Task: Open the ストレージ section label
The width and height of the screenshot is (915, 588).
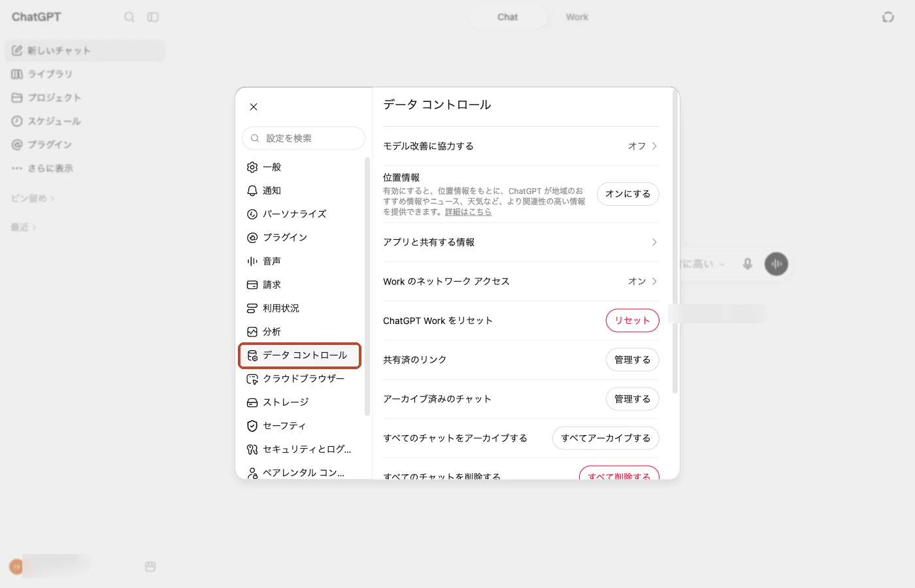Action: (x=286, y=402)
